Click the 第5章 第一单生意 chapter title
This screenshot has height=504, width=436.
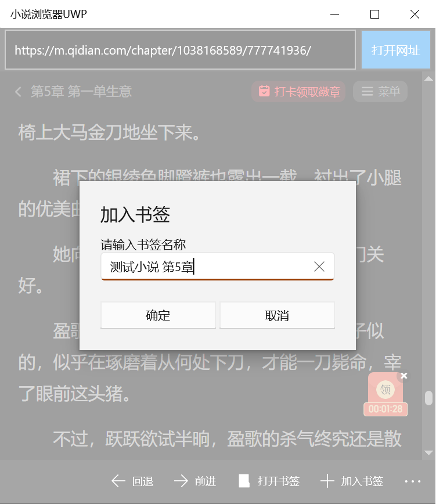click(x=81, y=92)
